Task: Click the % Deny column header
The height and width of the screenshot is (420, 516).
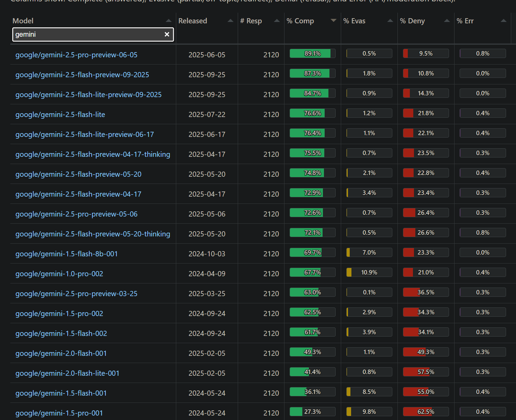Action: click(412, 21)
